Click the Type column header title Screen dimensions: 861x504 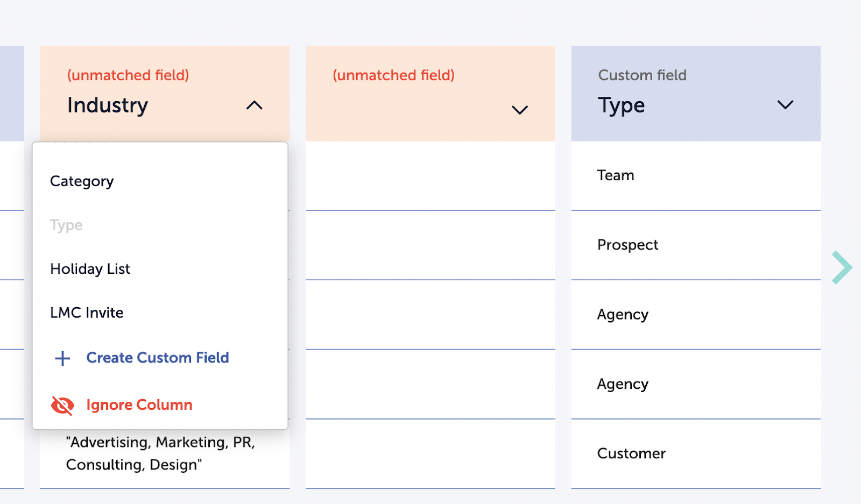[621, 105]
